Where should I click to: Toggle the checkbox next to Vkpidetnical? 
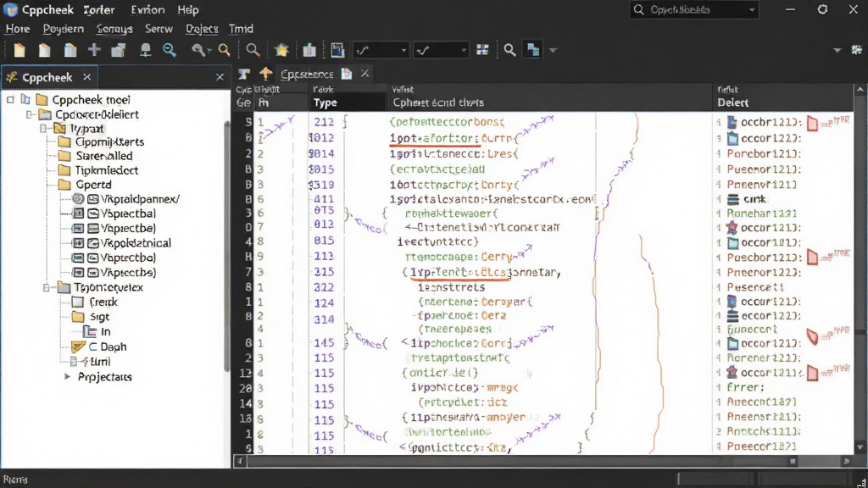79,243
